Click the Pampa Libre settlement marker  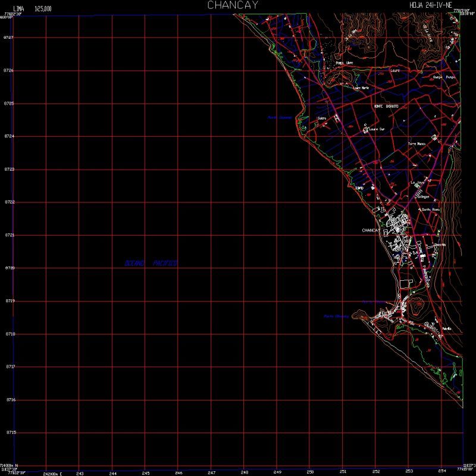(x=344, y=62)
